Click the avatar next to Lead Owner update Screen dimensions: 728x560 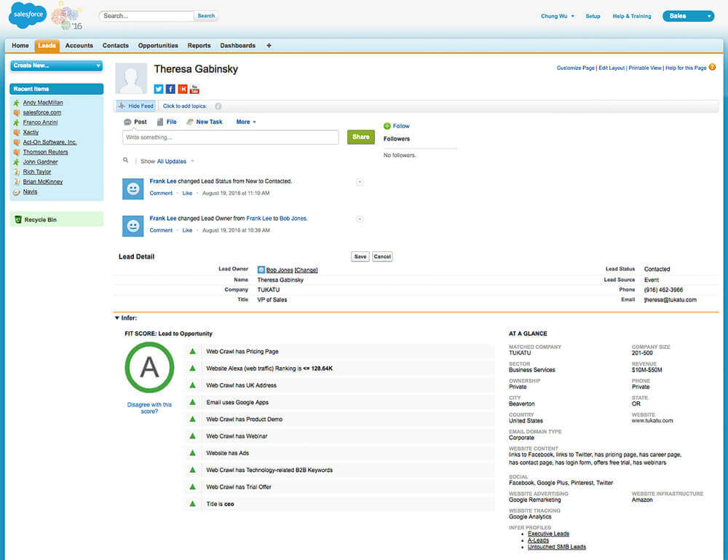point(132,226)
